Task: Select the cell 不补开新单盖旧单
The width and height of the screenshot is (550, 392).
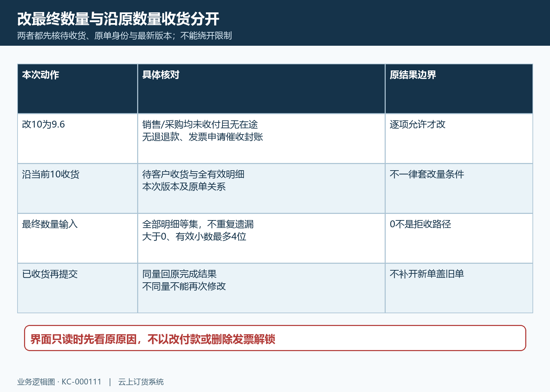Action: (x=459, y=288)
